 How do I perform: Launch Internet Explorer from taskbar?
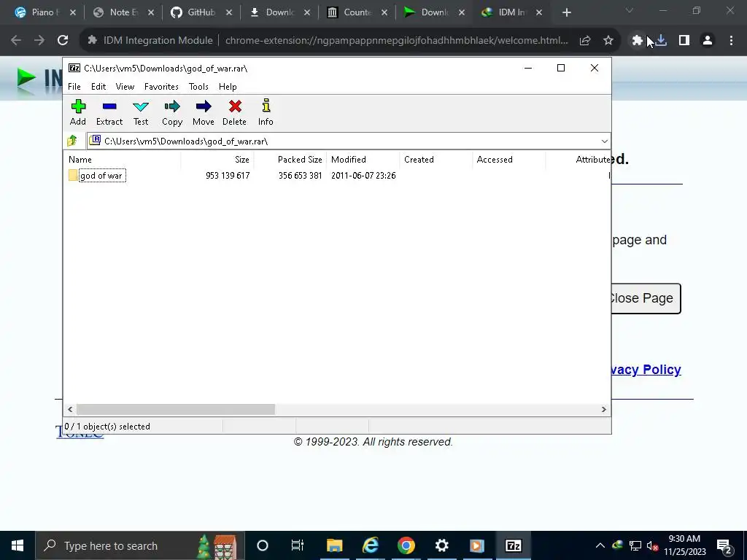tap(370, 545)
